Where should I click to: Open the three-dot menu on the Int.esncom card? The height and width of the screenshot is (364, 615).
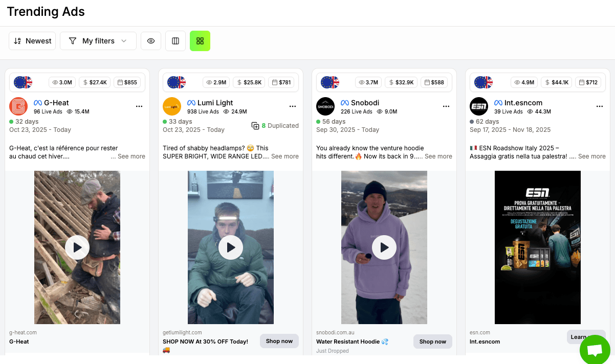tap(600, 106)
